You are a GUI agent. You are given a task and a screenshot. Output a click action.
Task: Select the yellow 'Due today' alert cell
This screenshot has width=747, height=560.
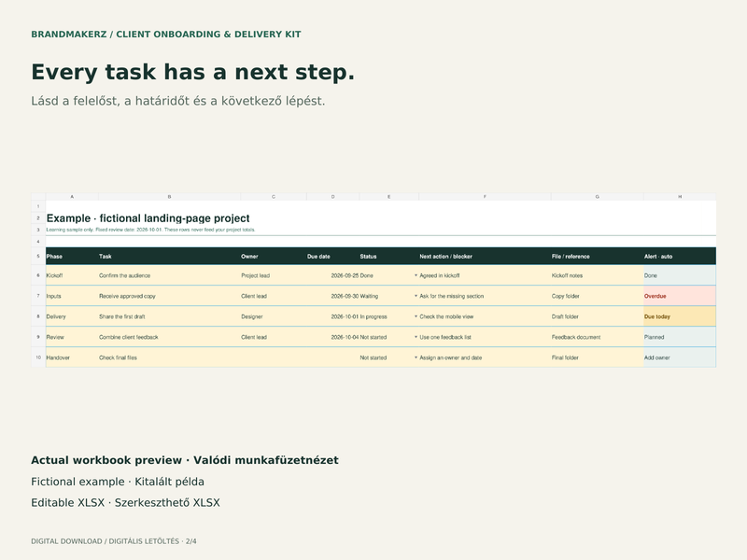(x=680, y=316)
